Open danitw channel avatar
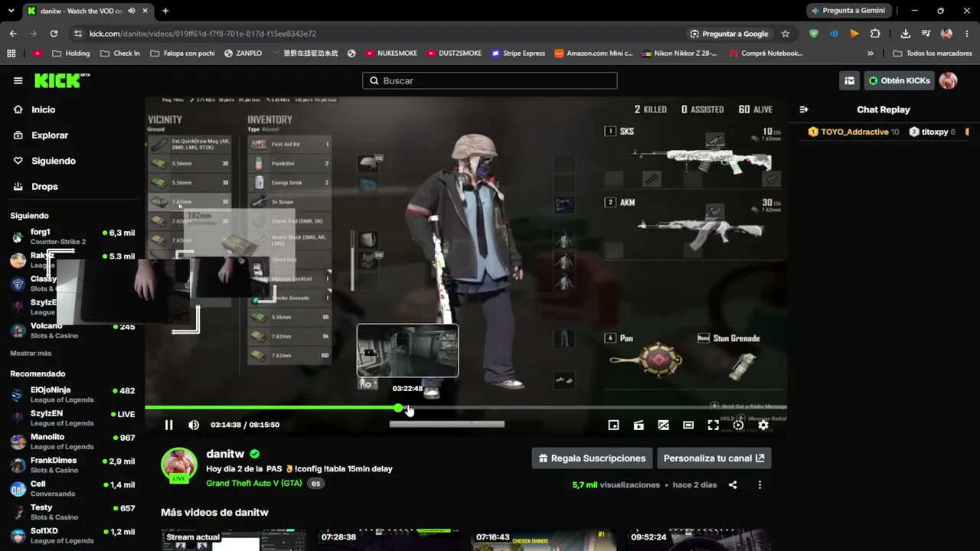 [179, 466]
